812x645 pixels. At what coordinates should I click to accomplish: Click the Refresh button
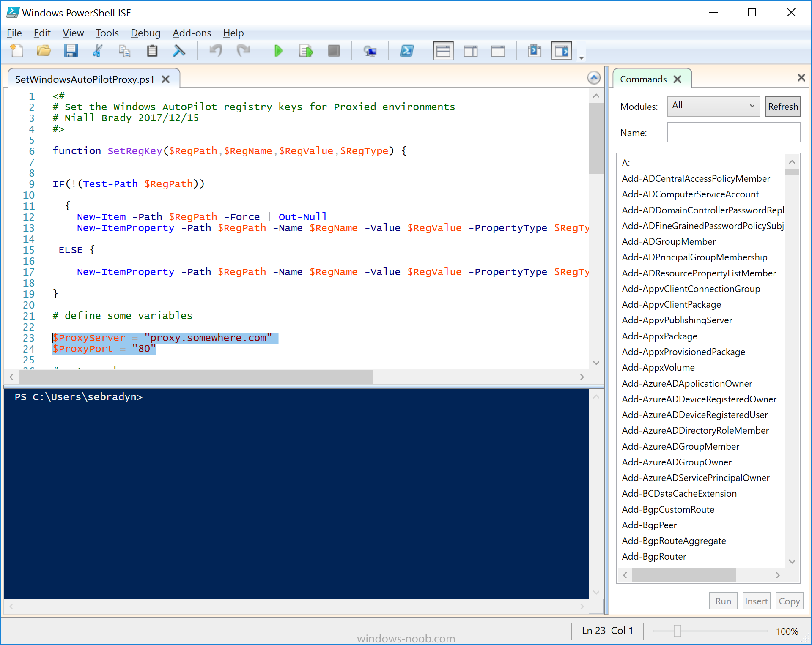click(783, 107)
